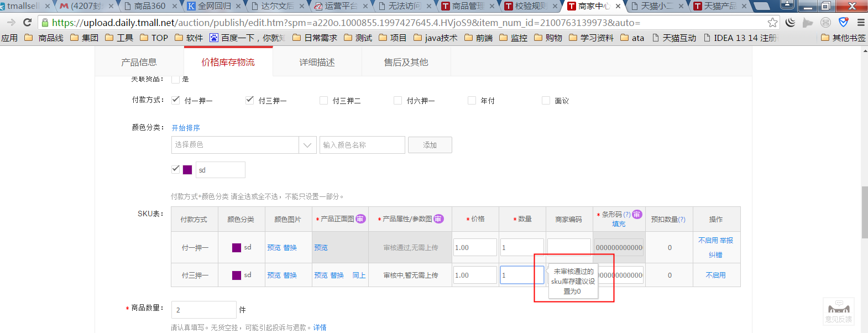Open the 选择颜色 dropdown
The height and width of the screenshot is (333, 868).
click(x=244, y=145)
